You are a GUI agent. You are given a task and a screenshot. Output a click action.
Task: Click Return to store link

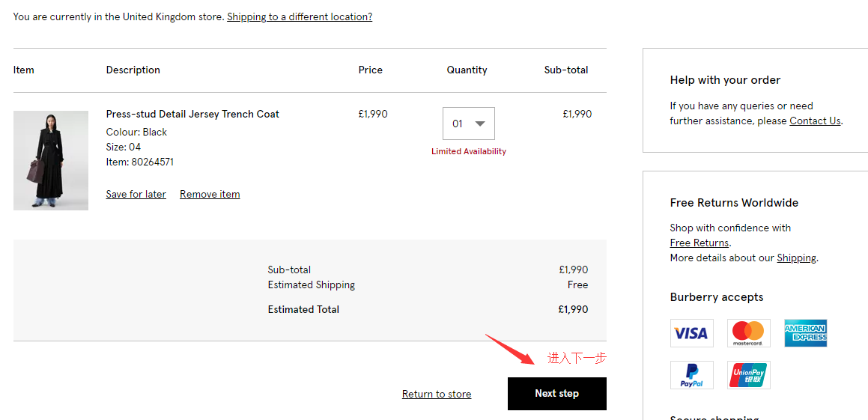point(437,394)
